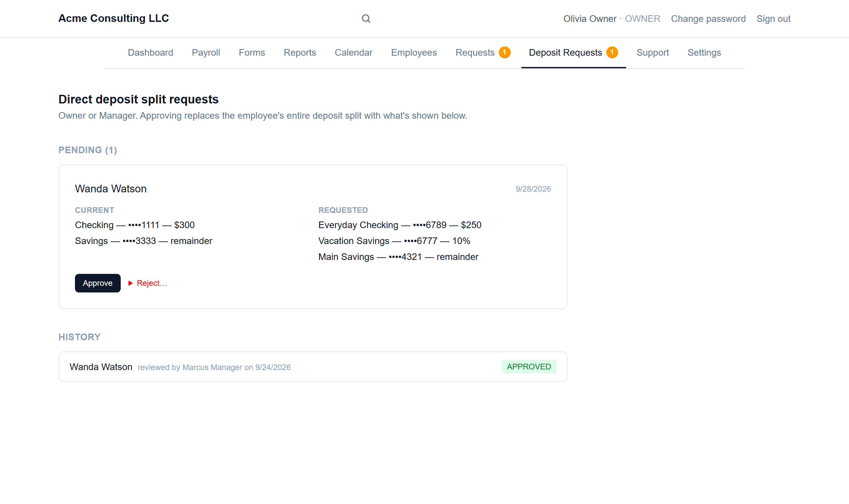
Task: Expand the Reject… disclosure triangle
Action: 130,283
